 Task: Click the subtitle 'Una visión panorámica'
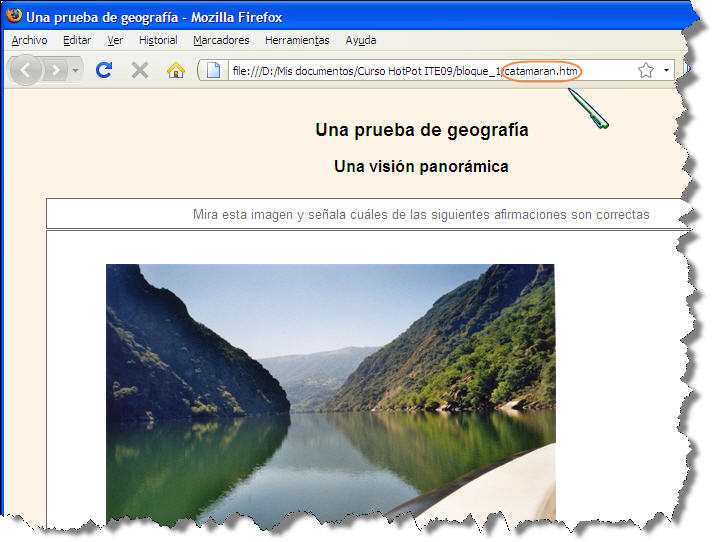pos(421,167)
